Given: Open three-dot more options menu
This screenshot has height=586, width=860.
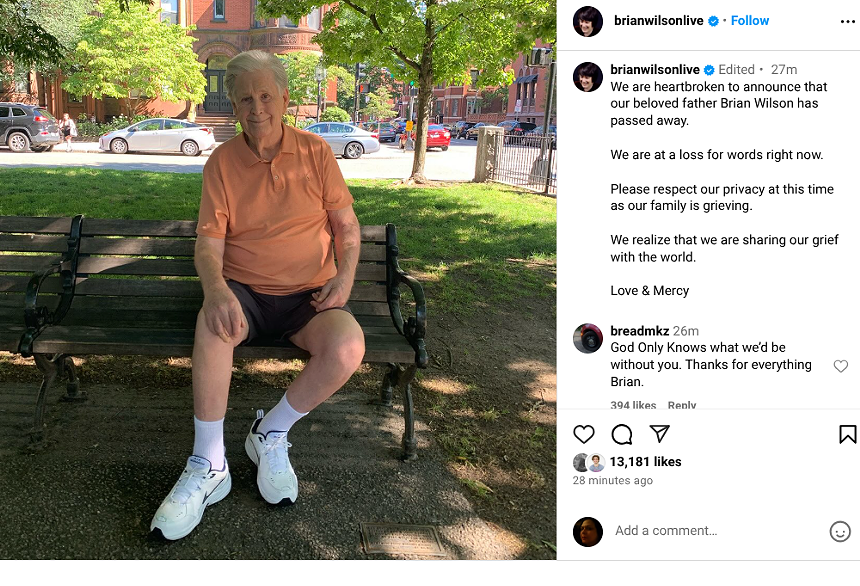Looking at the screenshot, I should (847, 21).
